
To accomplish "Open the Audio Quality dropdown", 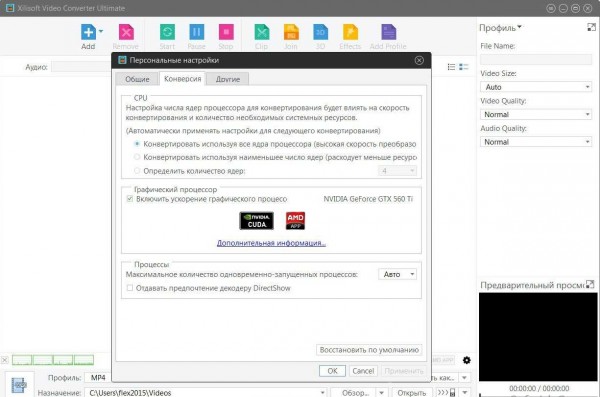I will point(536,142).
